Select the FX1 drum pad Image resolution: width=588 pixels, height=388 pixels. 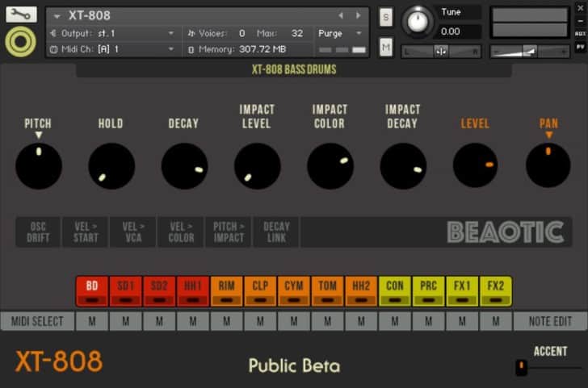pyautogui.click(x=462, y=291)
